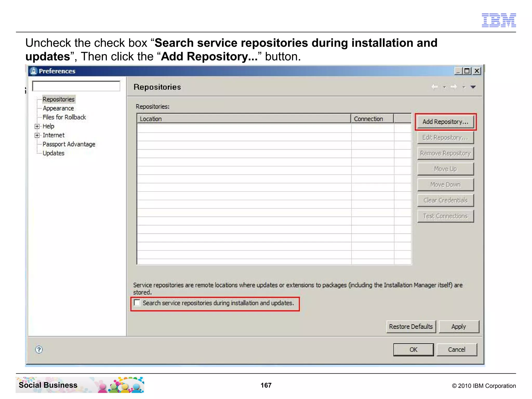Open the help question mark icon
The height and width of the screenshot is (399, 532).
tap(39, 350)
